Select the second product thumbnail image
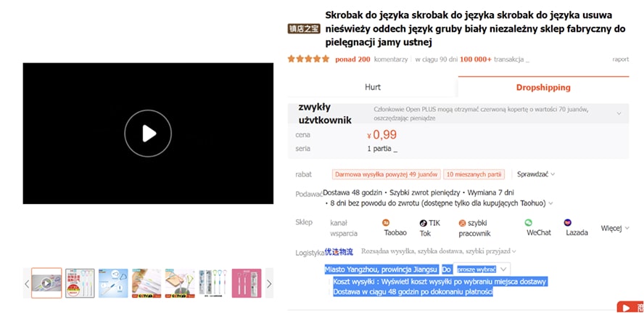 [x=80, y=283]
